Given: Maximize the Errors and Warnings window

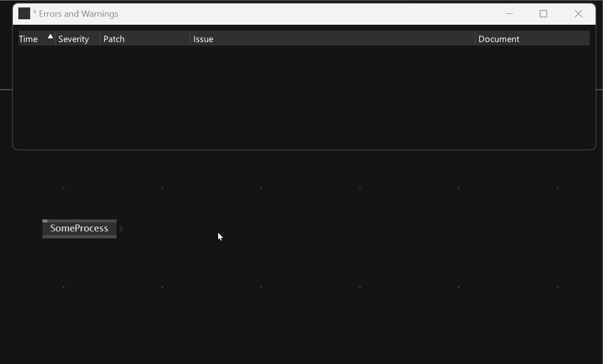Looking at the screenshot, I should [x=543, y=13].
